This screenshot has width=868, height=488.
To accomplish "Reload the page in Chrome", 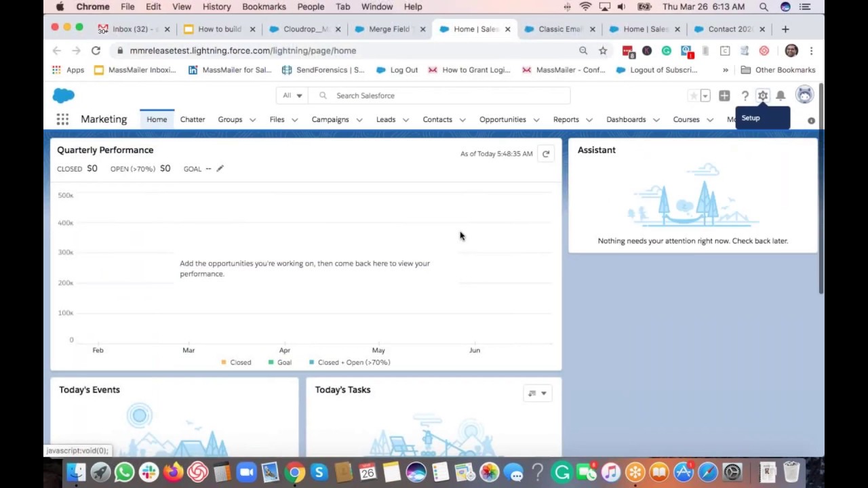I will (96, 51).
